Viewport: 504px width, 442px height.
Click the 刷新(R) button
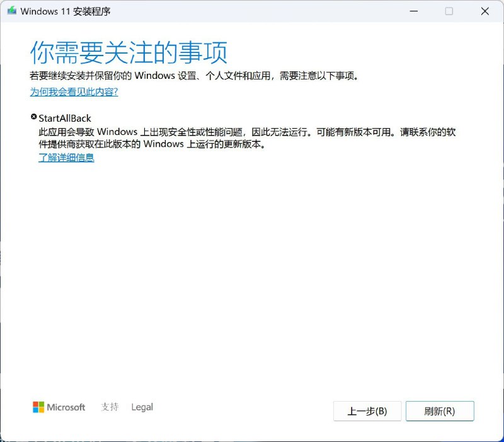pyautogui.click(x=440, y=411)
